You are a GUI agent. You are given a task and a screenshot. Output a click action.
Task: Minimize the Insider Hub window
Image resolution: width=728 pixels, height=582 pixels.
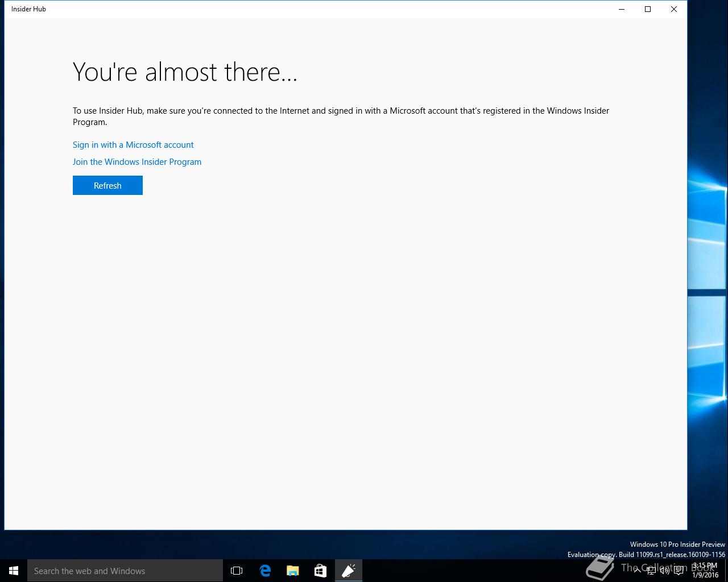(x=622, y=9)
